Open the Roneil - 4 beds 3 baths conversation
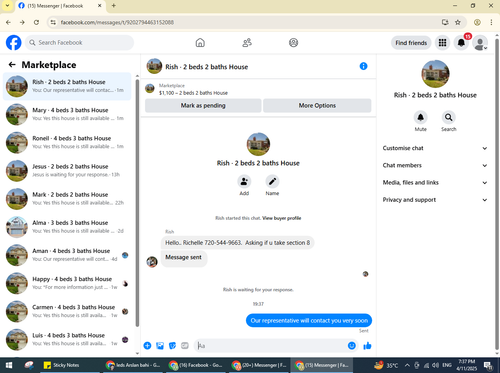The width and height of the screenshot is (500, 373). click(67, 142)
